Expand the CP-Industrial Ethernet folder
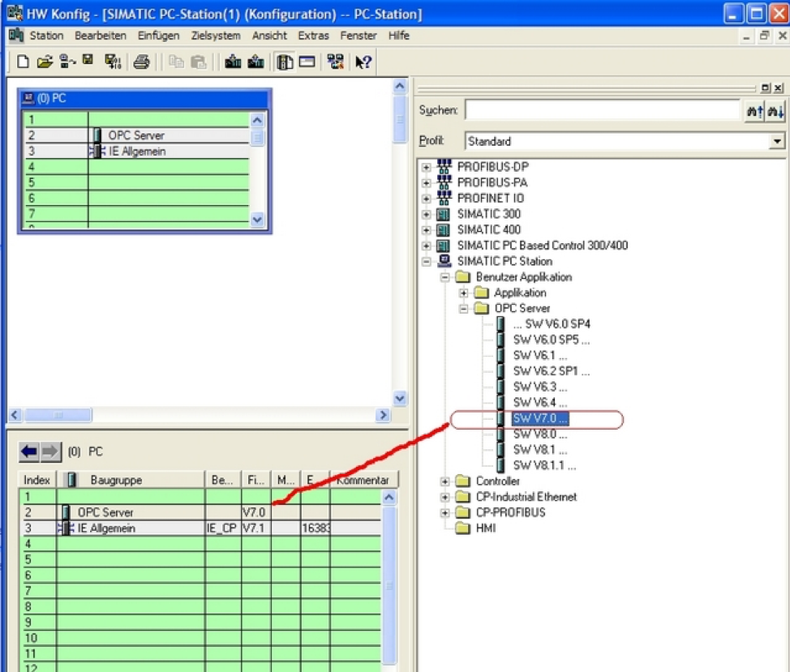The image size is (790, 672). [444, 497]
